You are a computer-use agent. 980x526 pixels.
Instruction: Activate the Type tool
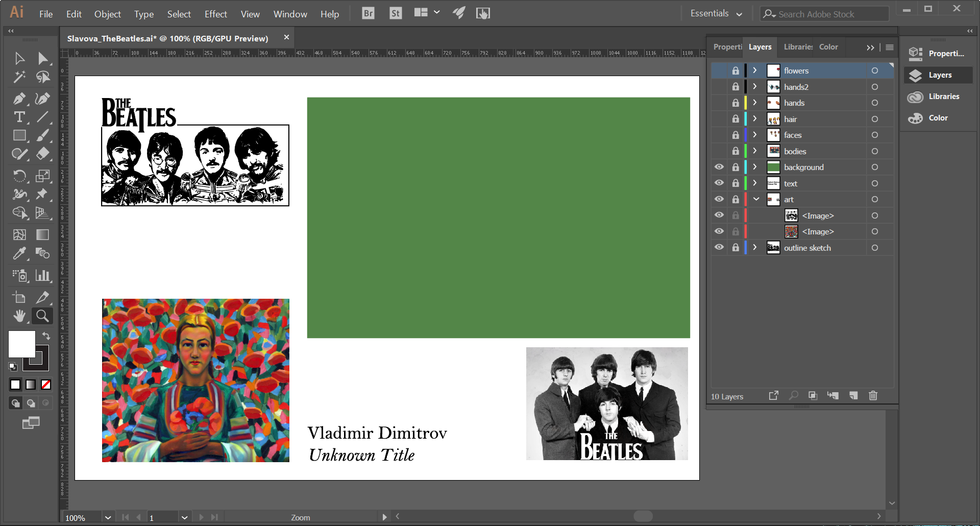tap(19, 117)
